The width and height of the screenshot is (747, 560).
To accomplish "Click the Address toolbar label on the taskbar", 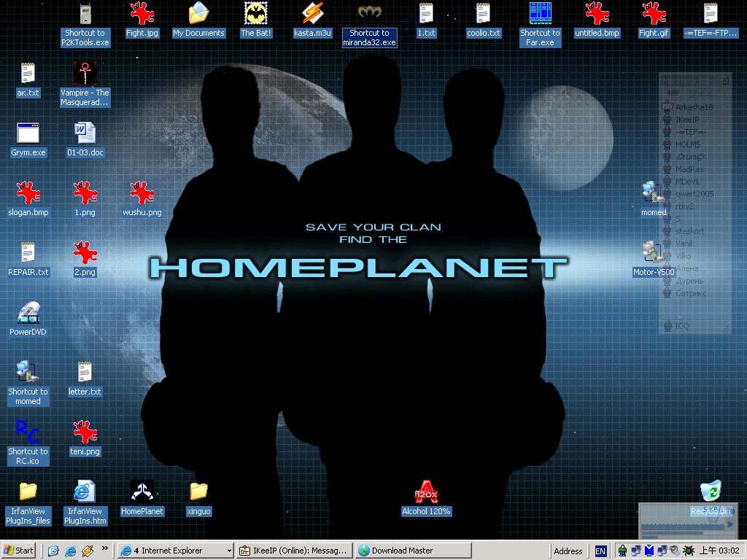I will [568, 551].
